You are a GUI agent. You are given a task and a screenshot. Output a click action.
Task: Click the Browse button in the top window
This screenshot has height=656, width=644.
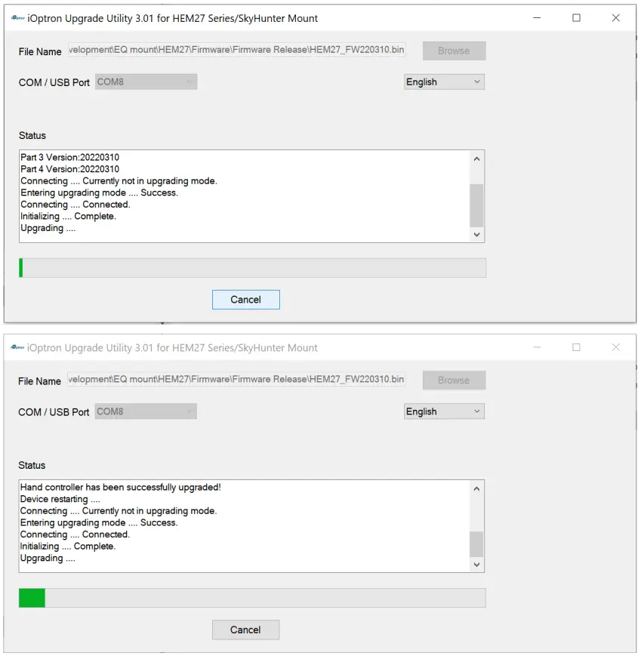point(453,51)
